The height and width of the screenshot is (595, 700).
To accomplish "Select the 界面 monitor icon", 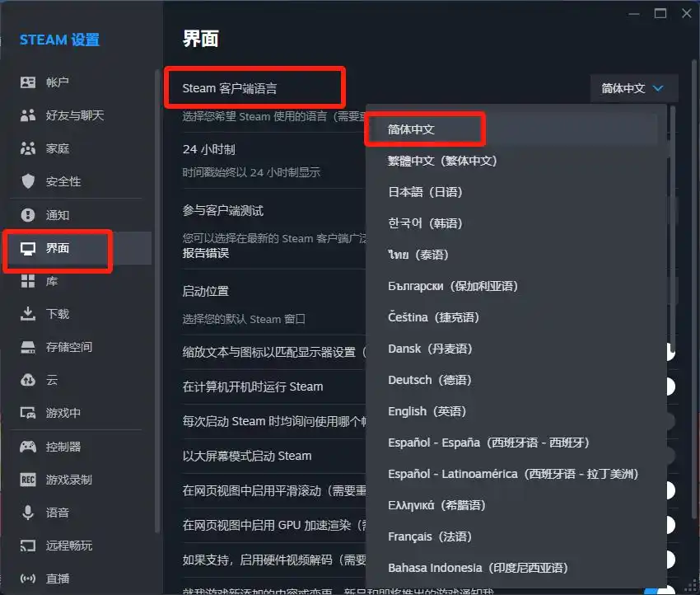I will (28, 248).
